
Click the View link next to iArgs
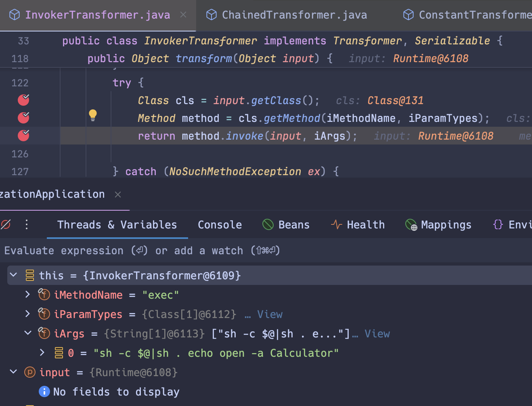pos(377,333)
